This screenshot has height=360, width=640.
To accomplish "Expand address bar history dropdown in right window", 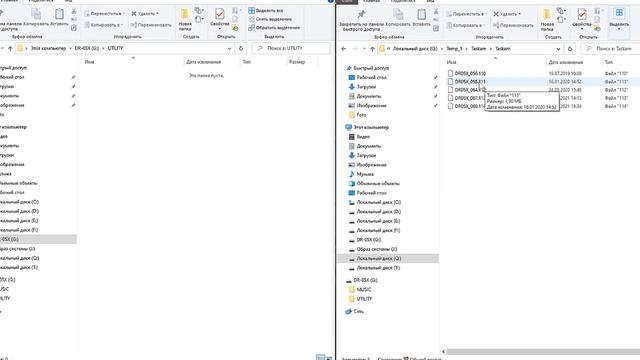I will tap(558, 49).
